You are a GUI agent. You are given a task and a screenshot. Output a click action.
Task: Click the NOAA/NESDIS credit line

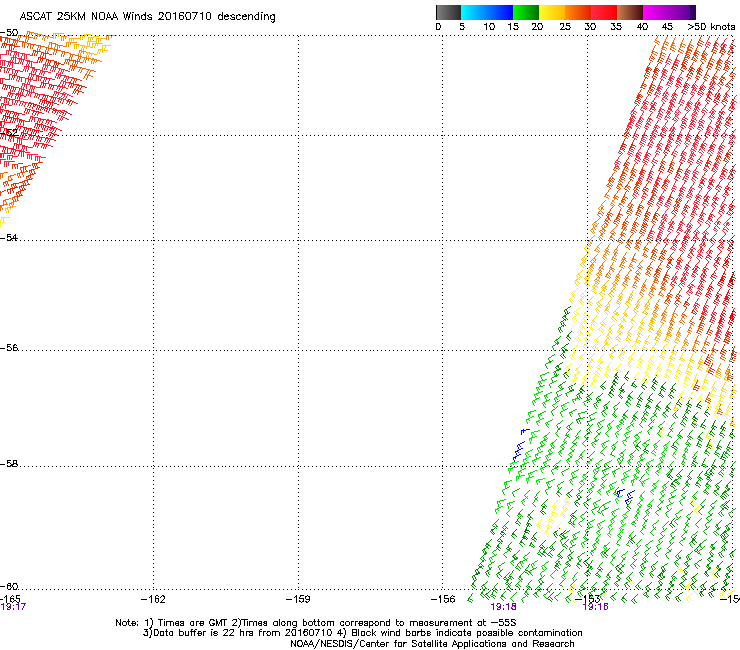tap(432, 644)
